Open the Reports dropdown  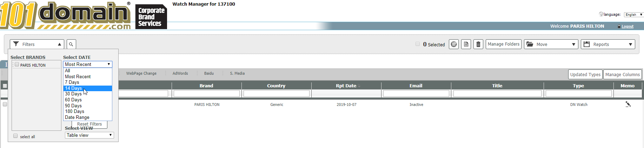(608, 44)
